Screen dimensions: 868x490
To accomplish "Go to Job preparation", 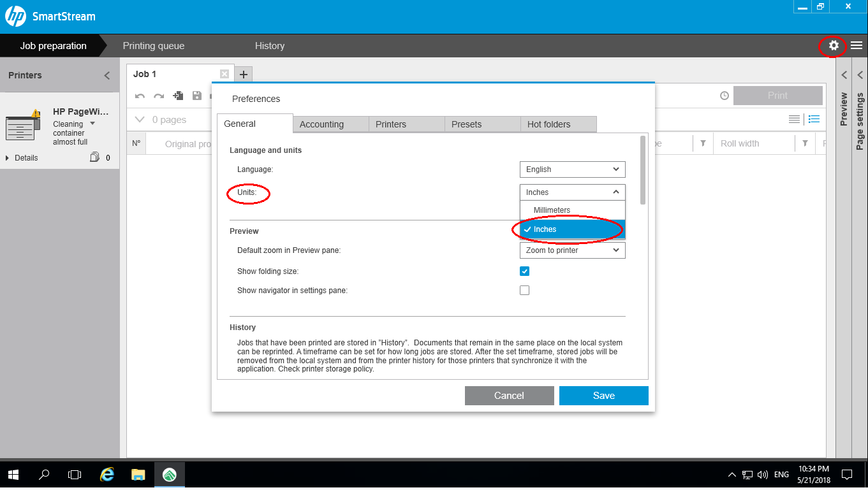I will tap(53, 46).
